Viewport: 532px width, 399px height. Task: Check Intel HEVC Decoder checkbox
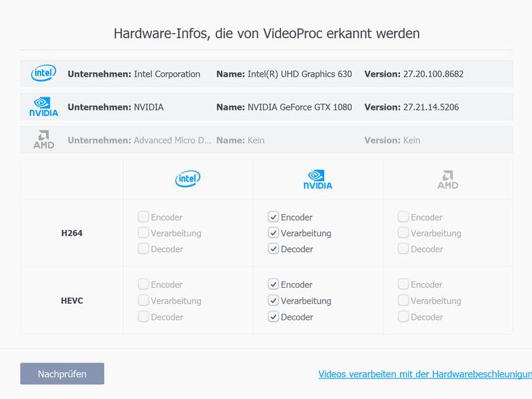pos(143,317)
